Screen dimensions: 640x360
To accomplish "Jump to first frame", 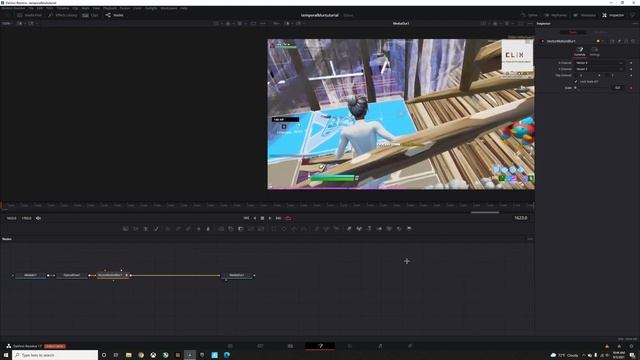I will pyautogui.click(x=246, y=218).
